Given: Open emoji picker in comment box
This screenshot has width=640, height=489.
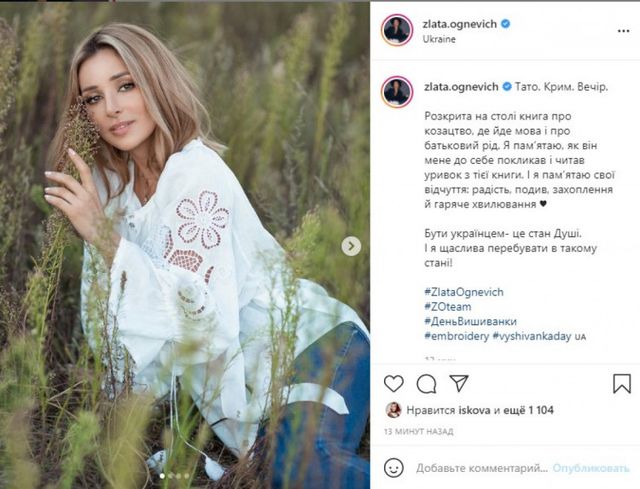Looking at the screenshot, I should click(395, 467).
